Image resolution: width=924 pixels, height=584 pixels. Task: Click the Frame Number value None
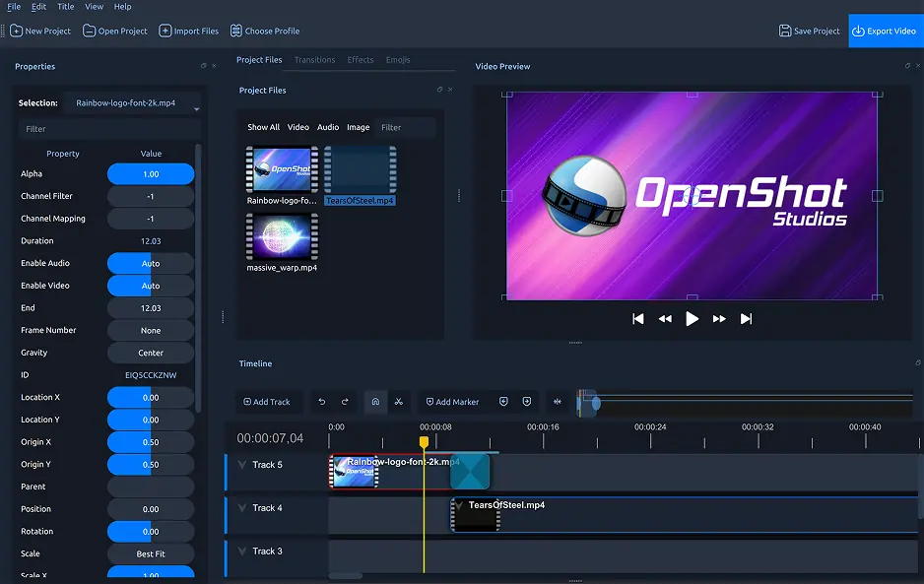151,331
